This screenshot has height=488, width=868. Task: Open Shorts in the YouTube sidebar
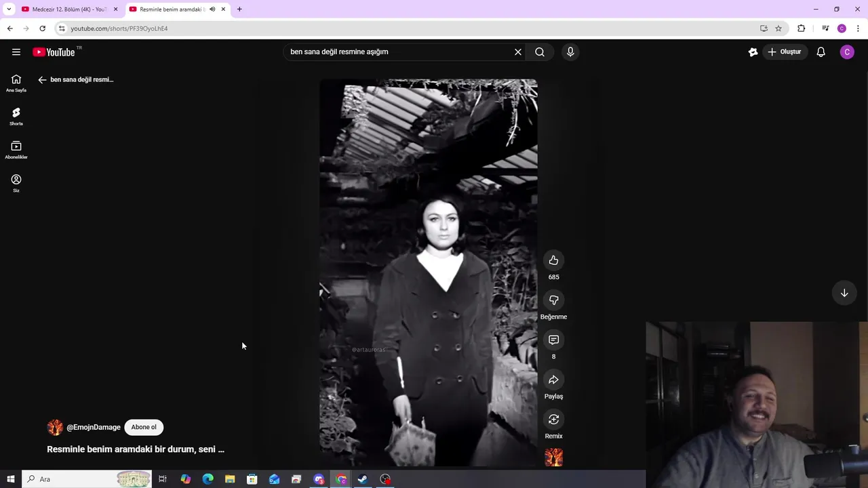coord(16,117)
